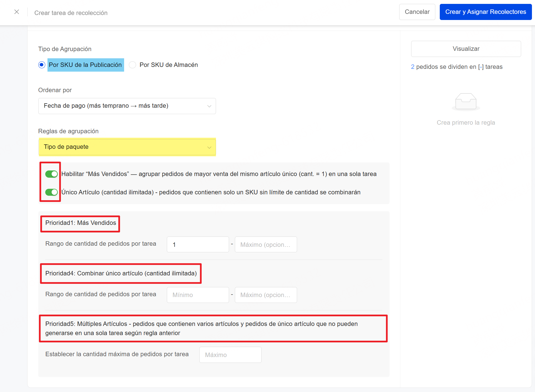Click the blue pedidos count number 2
This screenshot has width=535, height=392.
(x=413, y=67)
